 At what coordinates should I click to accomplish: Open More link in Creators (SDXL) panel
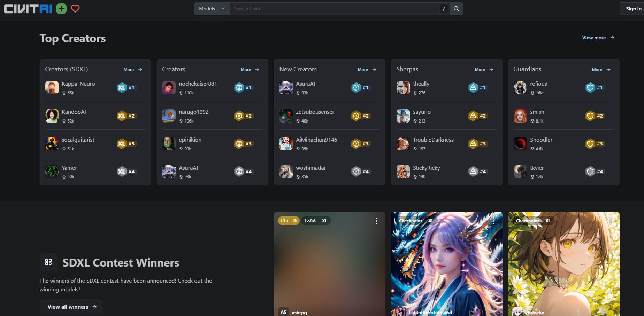tap(133, 70)
